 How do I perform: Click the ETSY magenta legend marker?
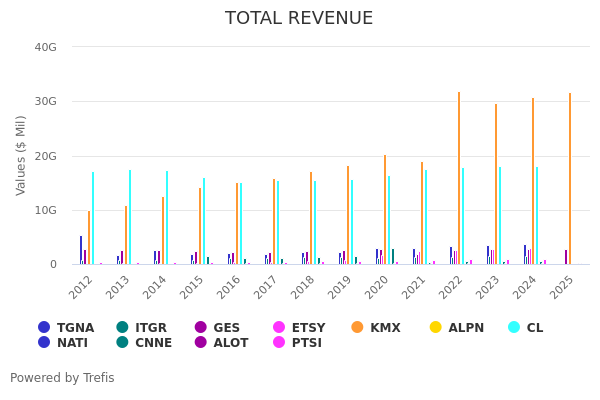pos(279,327)
